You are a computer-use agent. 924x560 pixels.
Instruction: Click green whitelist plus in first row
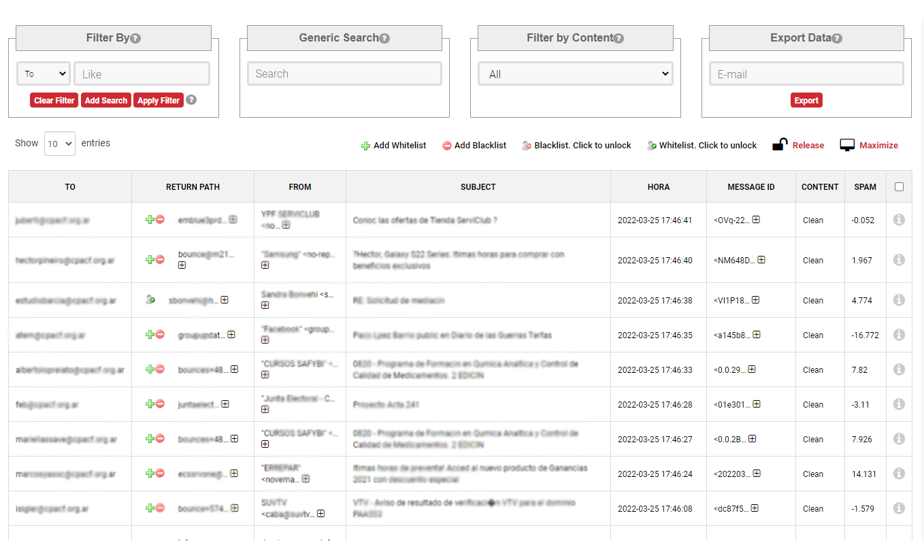[149, 220]
